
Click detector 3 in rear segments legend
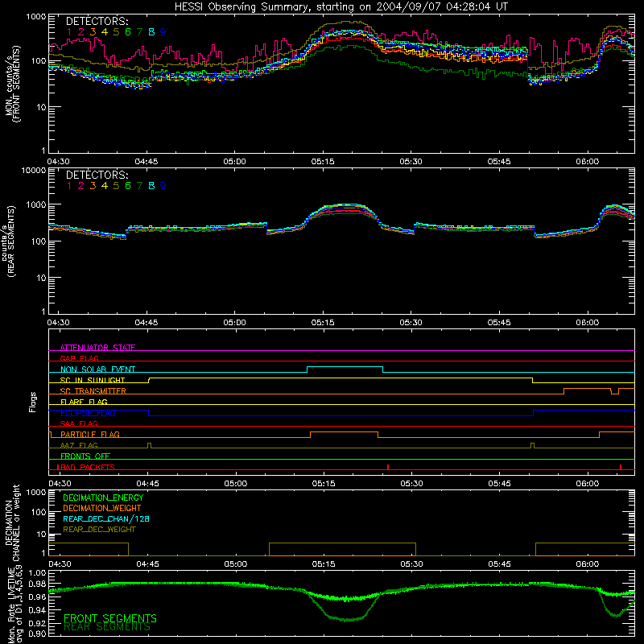click(x=93, y=186)
